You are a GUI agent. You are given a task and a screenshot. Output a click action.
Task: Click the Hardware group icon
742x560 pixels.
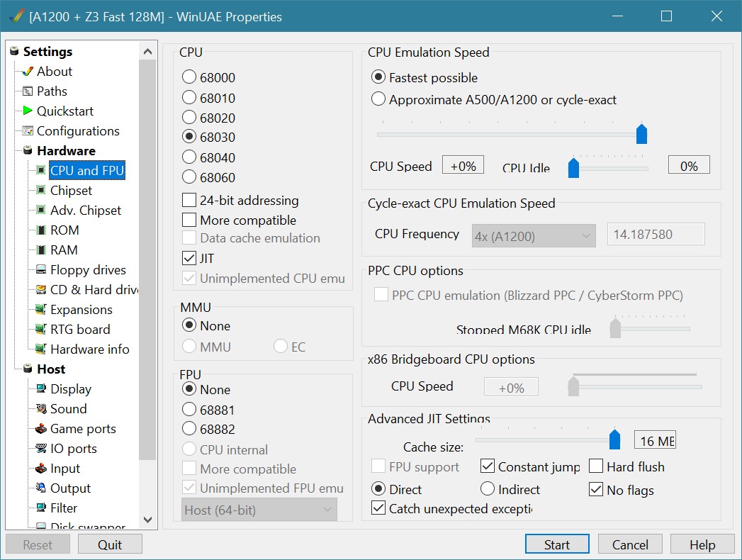28,151
